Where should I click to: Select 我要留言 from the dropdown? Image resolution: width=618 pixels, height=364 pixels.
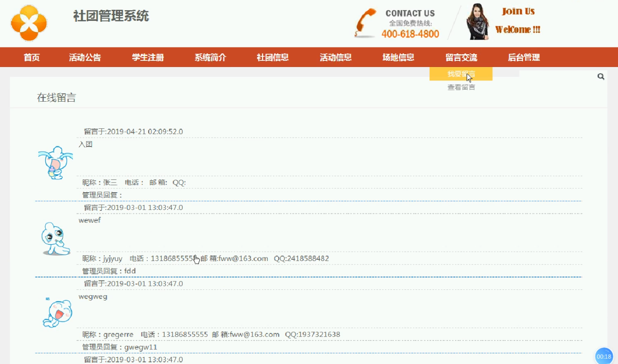(x=460, y=74)
